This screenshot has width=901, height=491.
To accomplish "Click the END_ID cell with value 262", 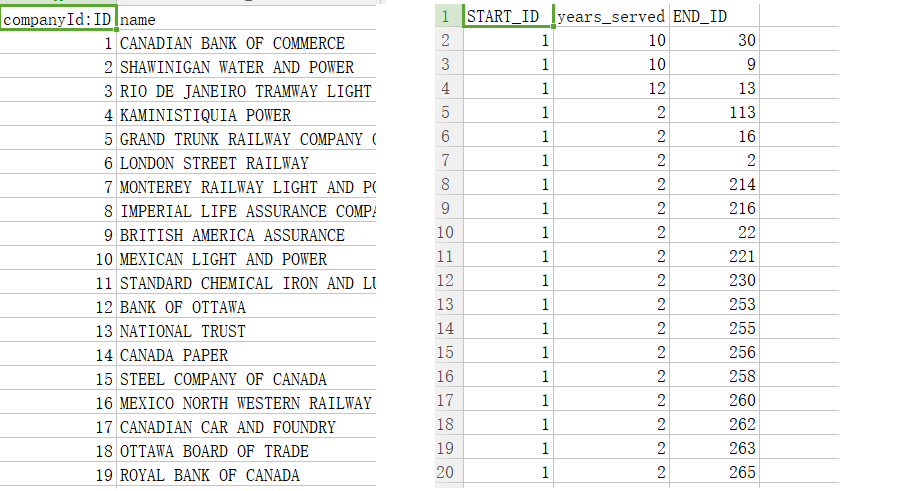I will [x=714, y=424].
